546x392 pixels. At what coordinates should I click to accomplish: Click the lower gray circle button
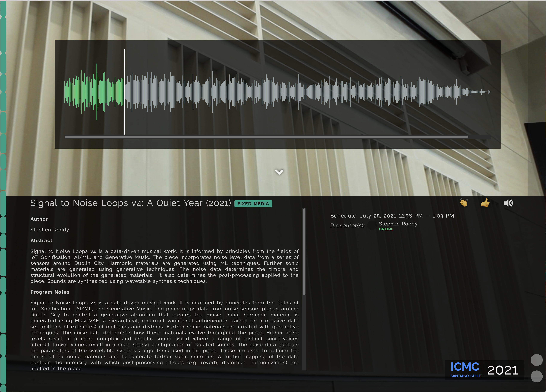pos(536,376)
